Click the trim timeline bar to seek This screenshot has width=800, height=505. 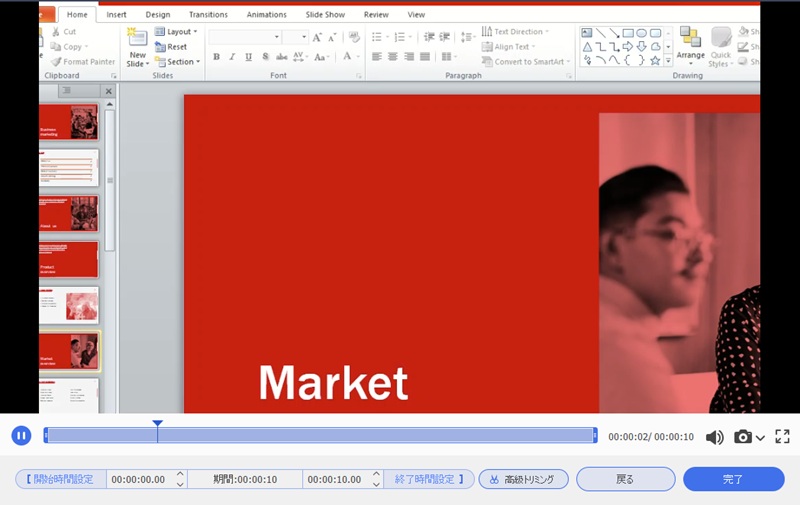tap(320, 435)
